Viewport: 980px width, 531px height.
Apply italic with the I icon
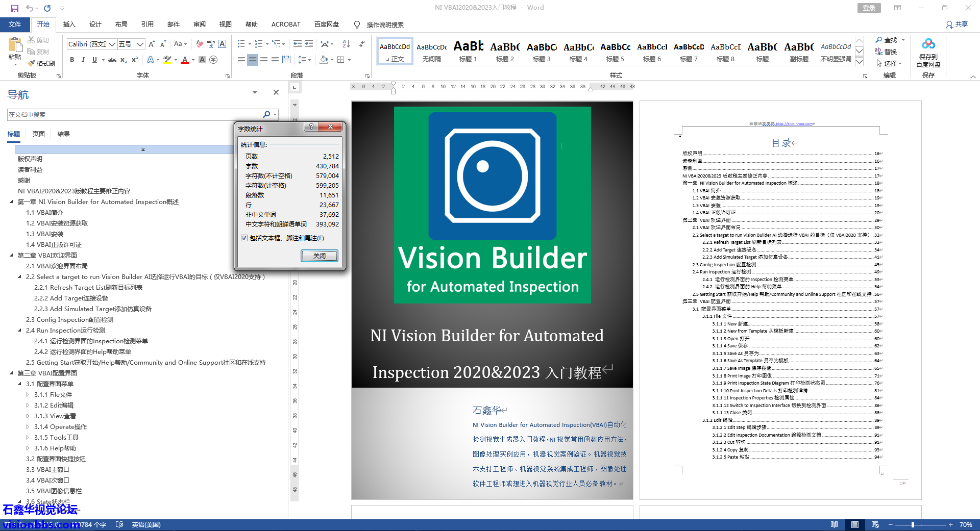click(x=83, y=60)
